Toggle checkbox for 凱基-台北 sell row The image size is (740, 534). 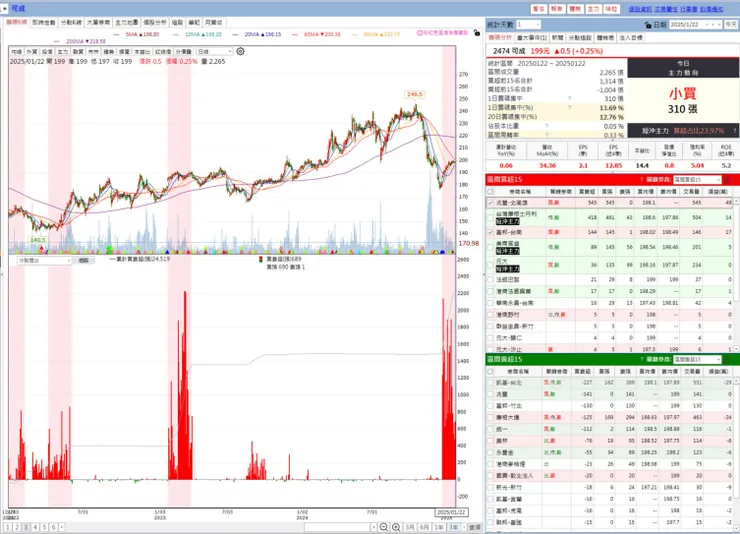coord(491,383)
